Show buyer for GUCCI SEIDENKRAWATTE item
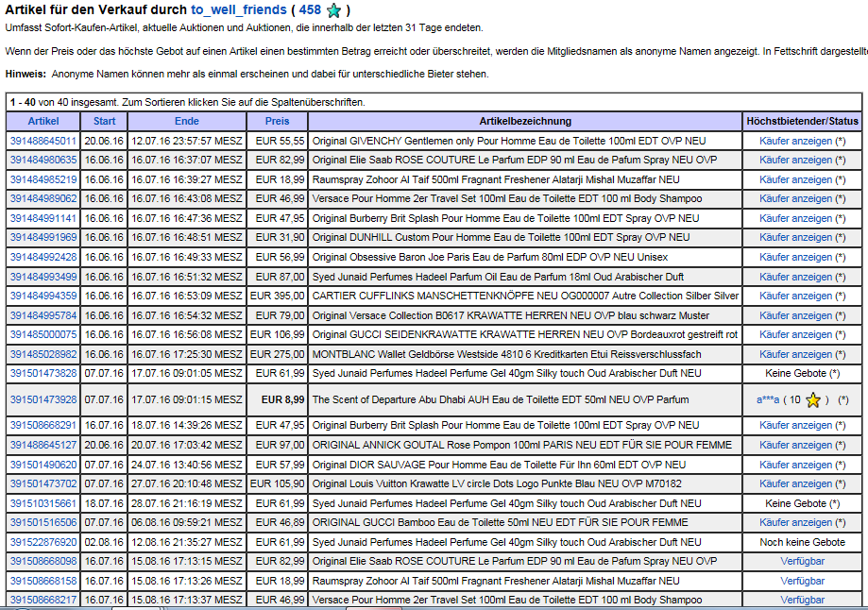The height and width of the screenshot is (610, 868). (x=795, y=335)
